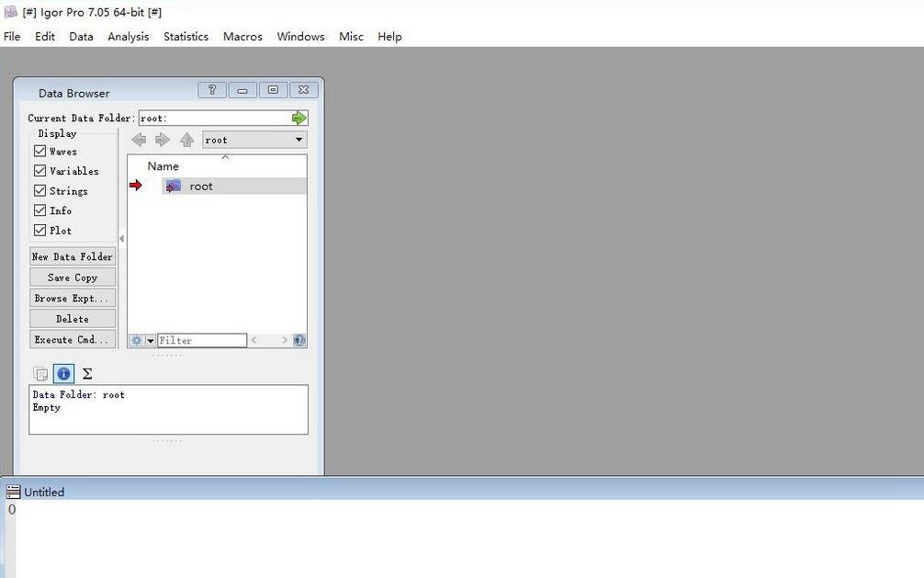Click the right arrow of the list scrollbar
The width and height of the screenshot is (924, 578).
[x=285, y=340]
